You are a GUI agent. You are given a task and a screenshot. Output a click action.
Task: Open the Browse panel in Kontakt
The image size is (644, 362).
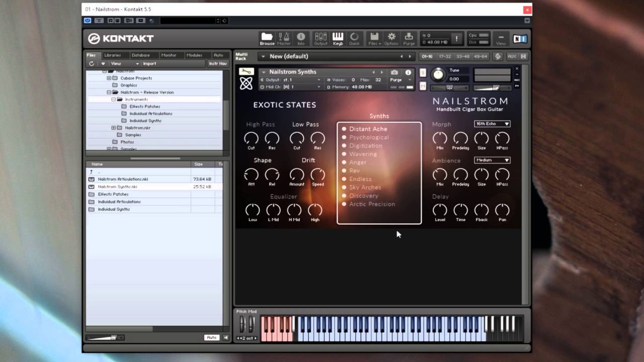tap(267, 38)
